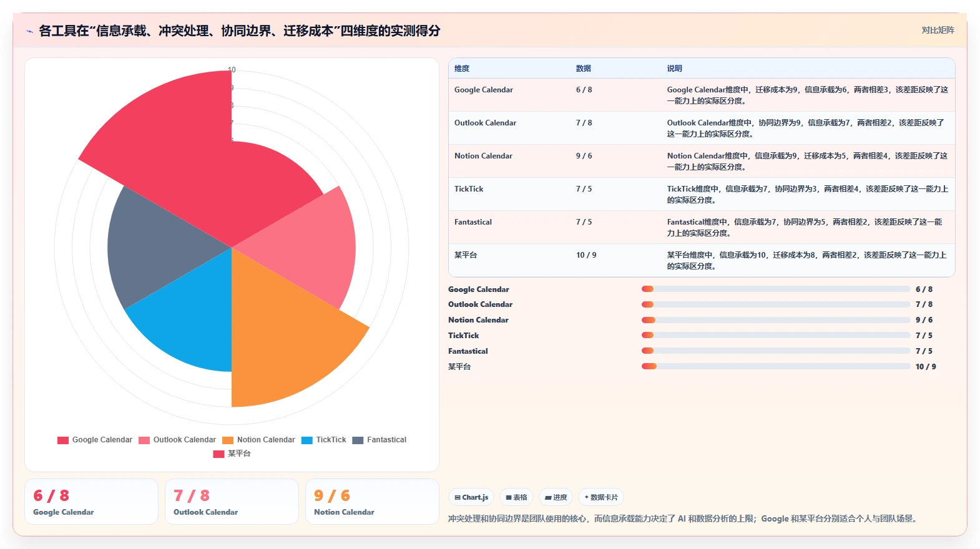980x549 pixels.
Task: Toggle Outlook Calendar series in the chart legend
Action: (177, 440)
